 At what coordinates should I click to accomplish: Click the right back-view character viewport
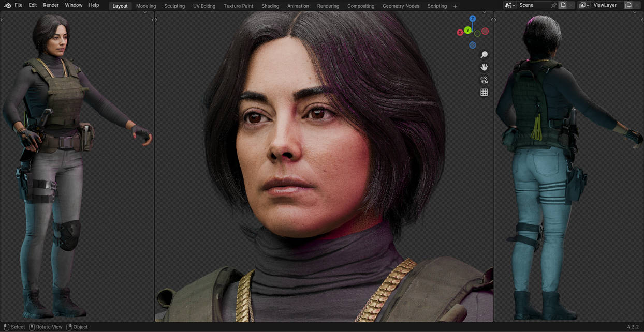coord(569,167)
